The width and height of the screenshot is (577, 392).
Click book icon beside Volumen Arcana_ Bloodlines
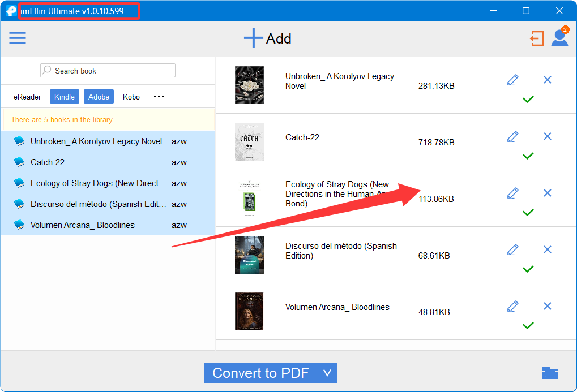tap(19, 225)
